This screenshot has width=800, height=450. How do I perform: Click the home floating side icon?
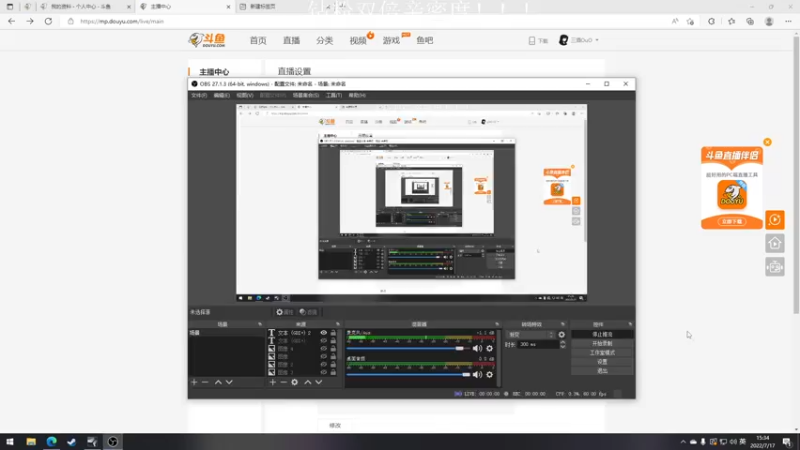point(774,243)
